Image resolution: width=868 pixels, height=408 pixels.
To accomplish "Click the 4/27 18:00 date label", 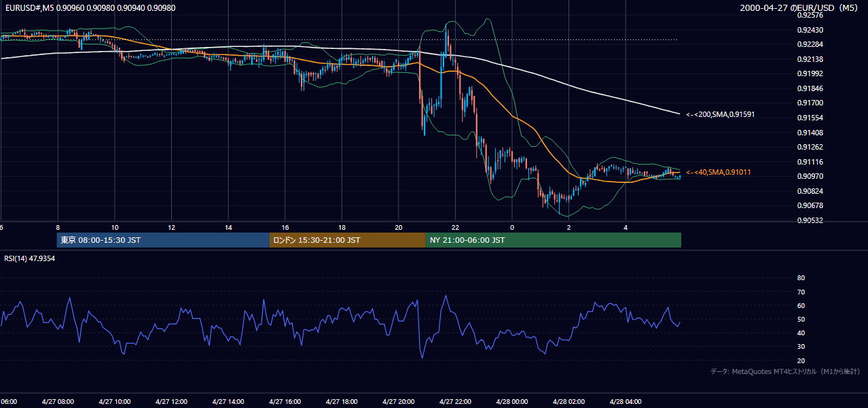I will (342, 401).
